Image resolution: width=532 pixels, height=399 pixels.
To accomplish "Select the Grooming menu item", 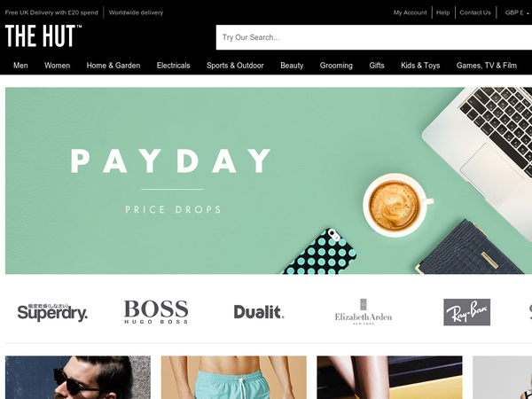I will pyautogui.click(x=336, y=66).
